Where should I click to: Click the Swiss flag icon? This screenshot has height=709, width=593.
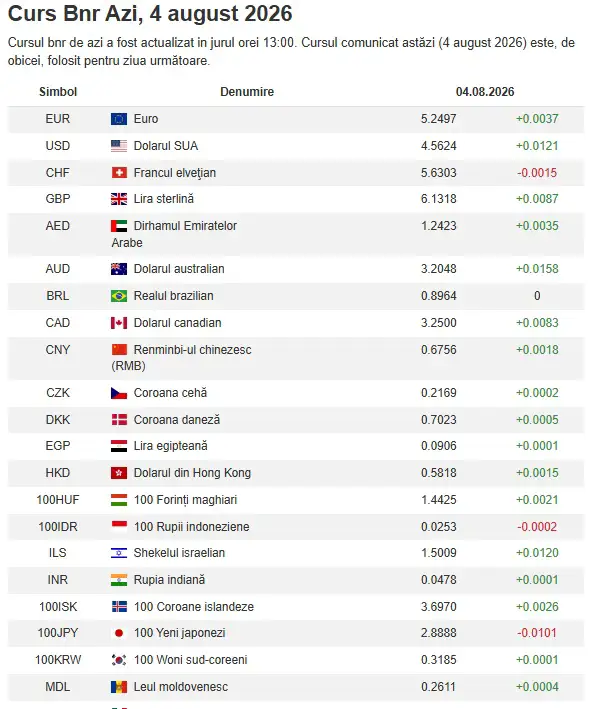[x=119, y=173]
